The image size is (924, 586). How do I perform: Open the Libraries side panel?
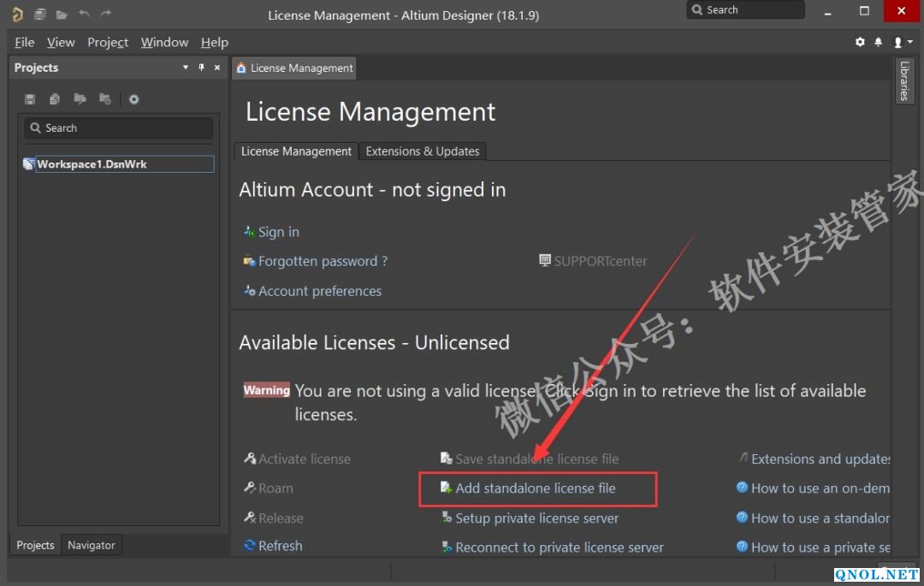click(904, 80)
